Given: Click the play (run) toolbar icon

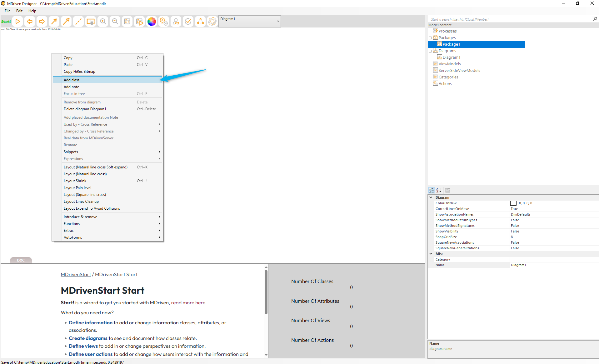Looking at the screenshot, I should pos(18,22).
